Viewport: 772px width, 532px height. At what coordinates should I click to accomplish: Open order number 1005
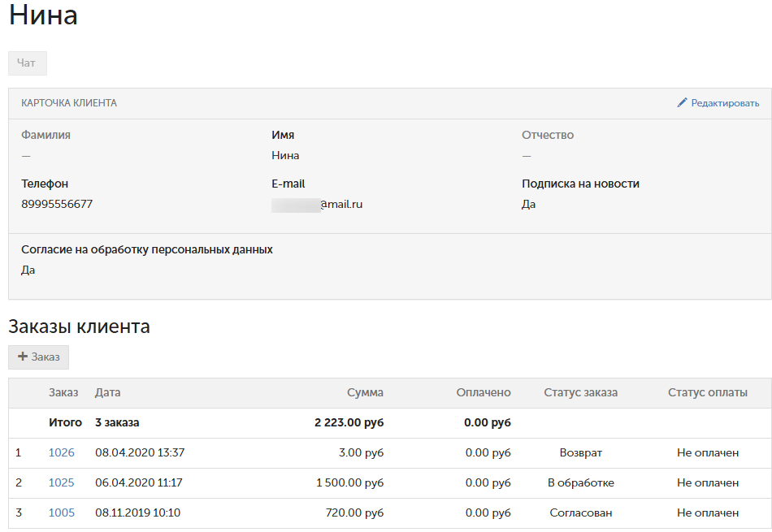61,513
